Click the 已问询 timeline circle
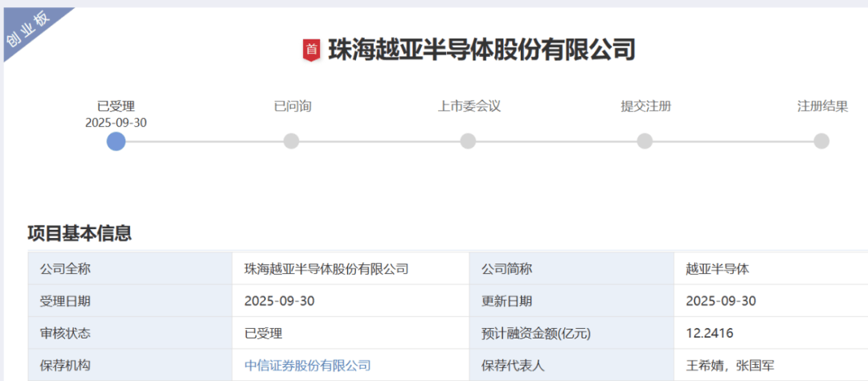The height and width of the screenshot is (381, 868). point(292,141)
